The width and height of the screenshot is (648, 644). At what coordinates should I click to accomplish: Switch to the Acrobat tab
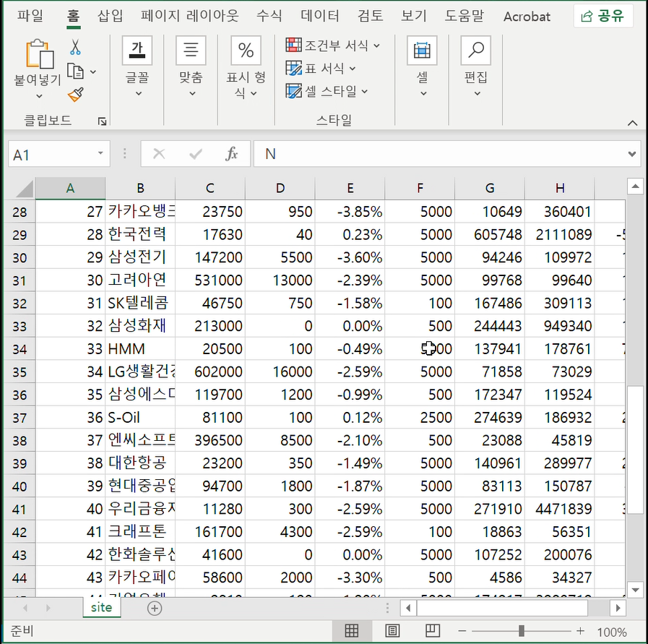pyautogui.click(x=527, y=17)
